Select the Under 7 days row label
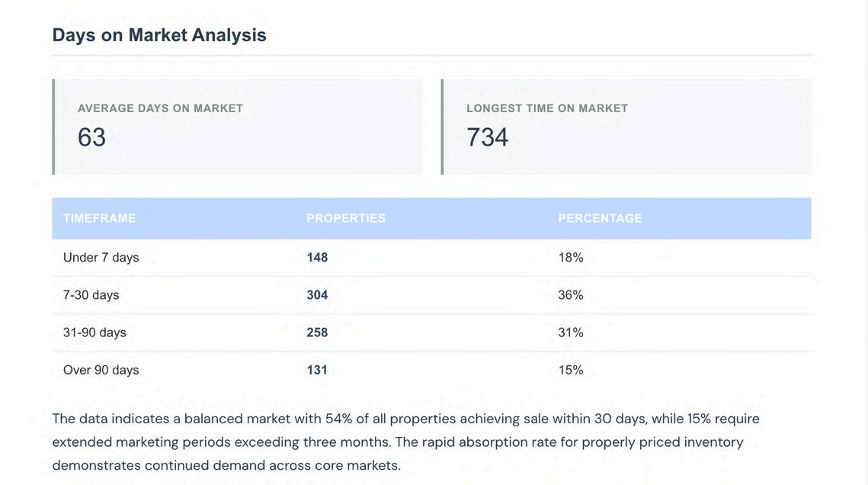 click(101, 258)
